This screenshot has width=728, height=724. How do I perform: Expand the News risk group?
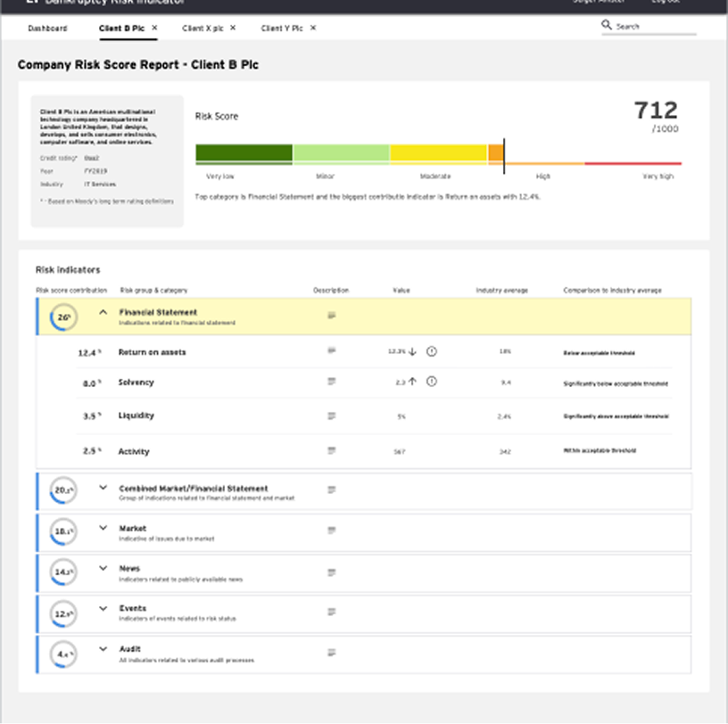coord(103,568)
